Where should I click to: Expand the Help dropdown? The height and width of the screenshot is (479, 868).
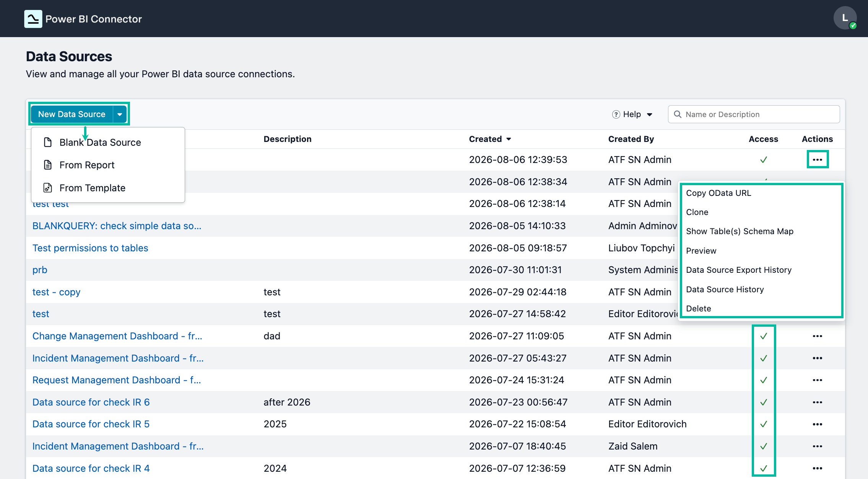(x=650, y=114)
